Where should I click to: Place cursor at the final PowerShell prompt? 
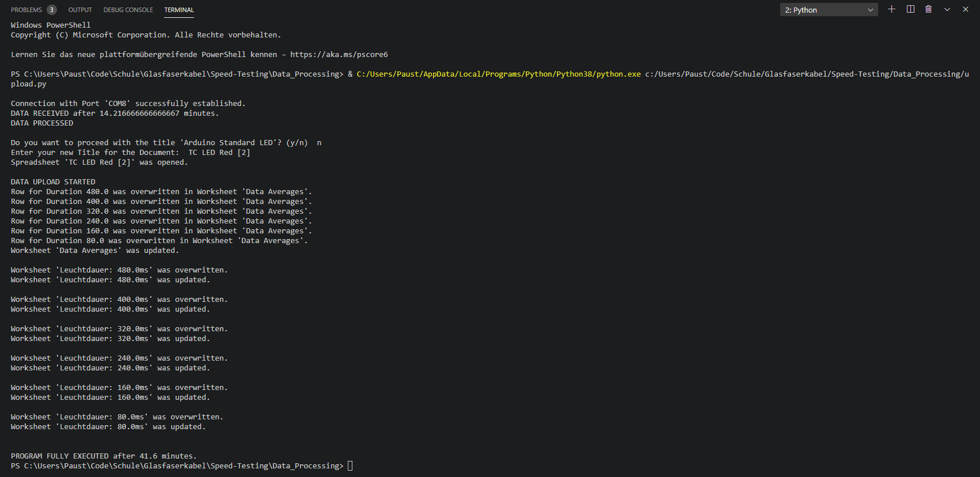click(350, 466)
